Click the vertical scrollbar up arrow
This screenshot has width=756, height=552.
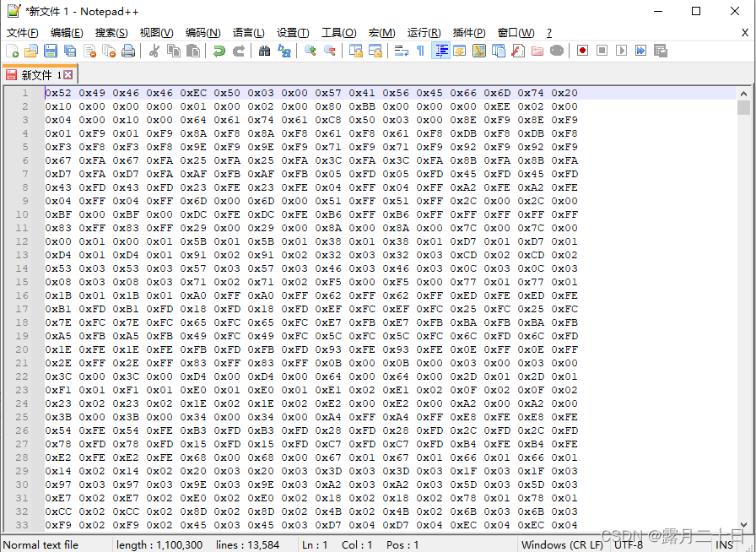click(x=743, y=94)
